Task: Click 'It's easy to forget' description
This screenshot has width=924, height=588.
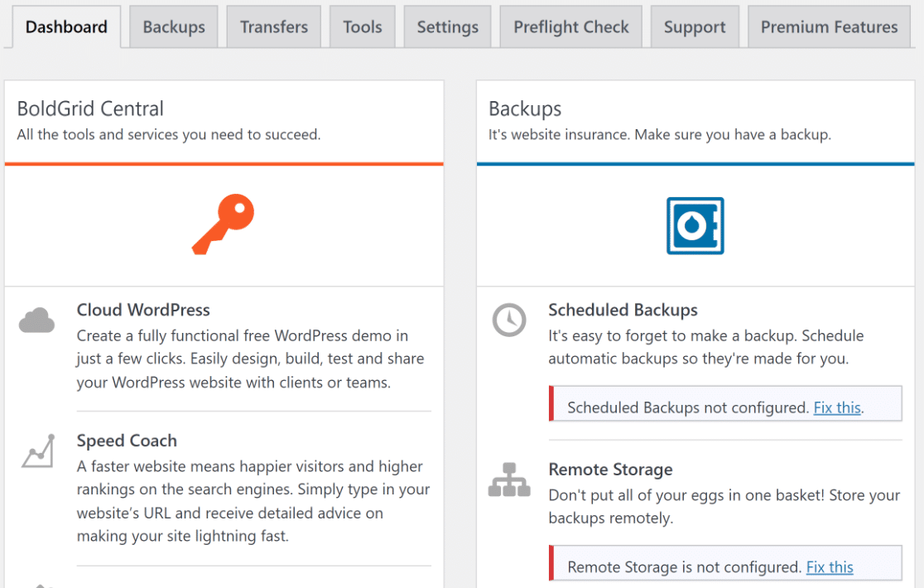Action: [x=706, y=347]
